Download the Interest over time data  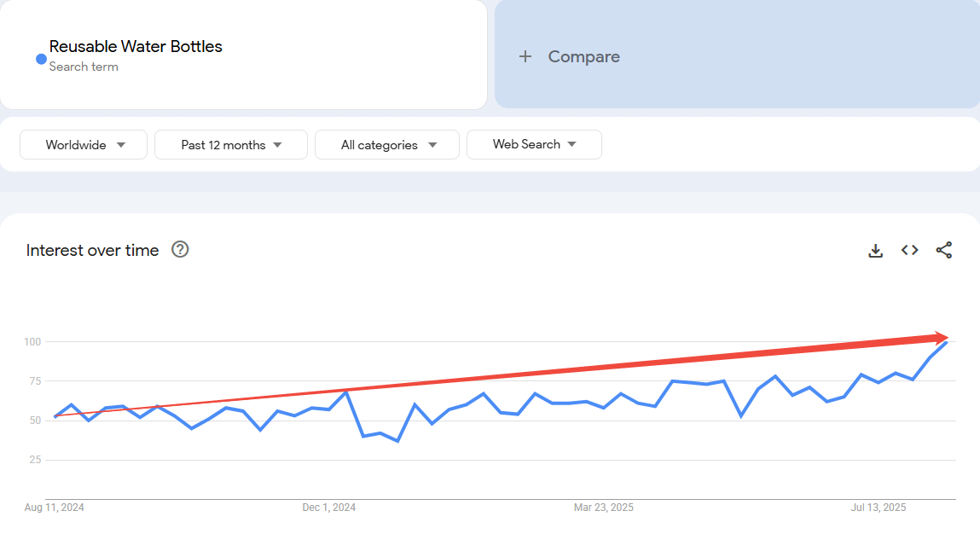pos(875,250)
